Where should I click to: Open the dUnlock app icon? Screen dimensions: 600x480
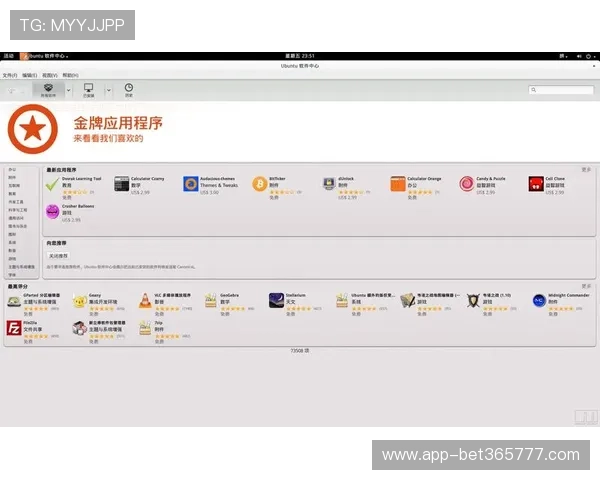[329, 184]
